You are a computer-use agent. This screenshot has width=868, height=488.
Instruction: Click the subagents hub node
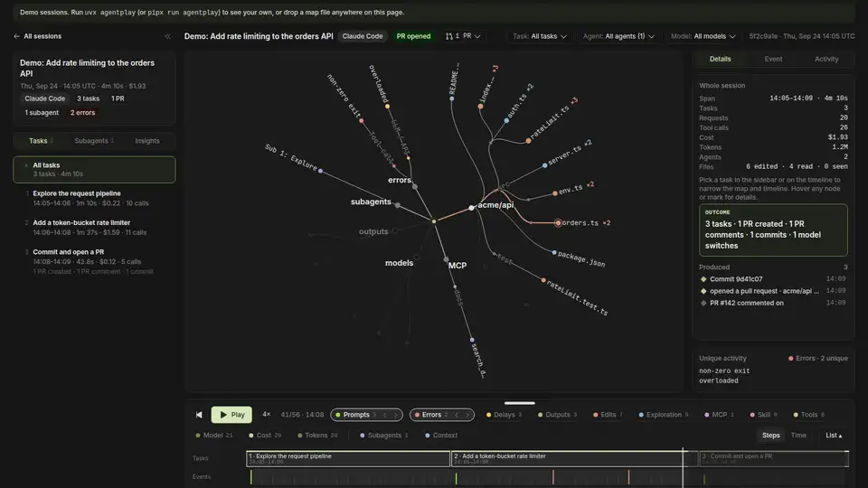pyautogui.click(x=398, y=205)
